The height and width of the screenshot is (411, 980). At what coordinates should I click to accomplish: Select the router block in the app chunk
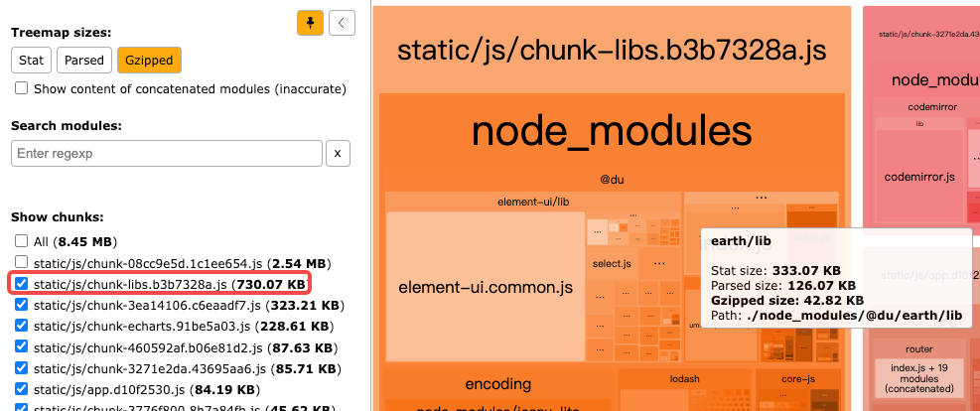[x=918, y=349]
